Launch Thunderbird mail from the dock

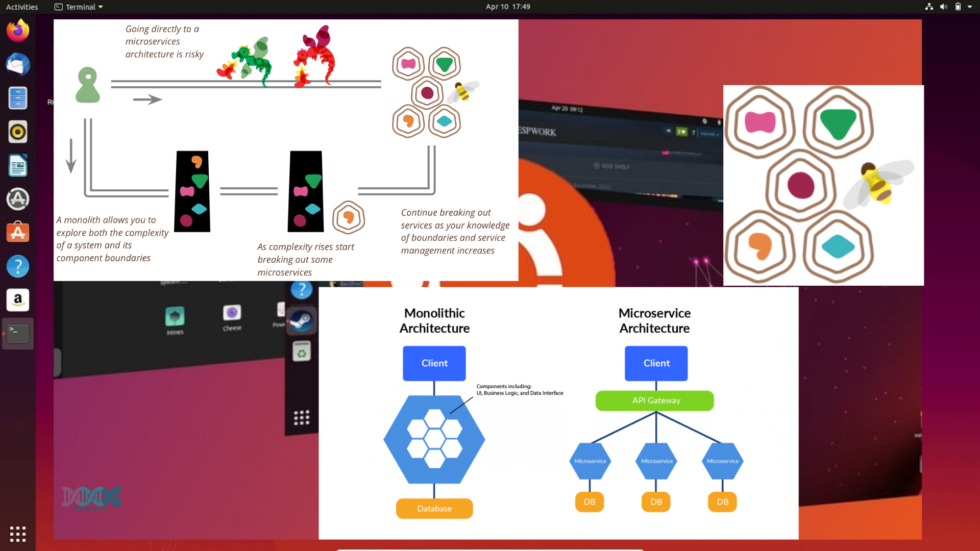click(x=18, y=64)
